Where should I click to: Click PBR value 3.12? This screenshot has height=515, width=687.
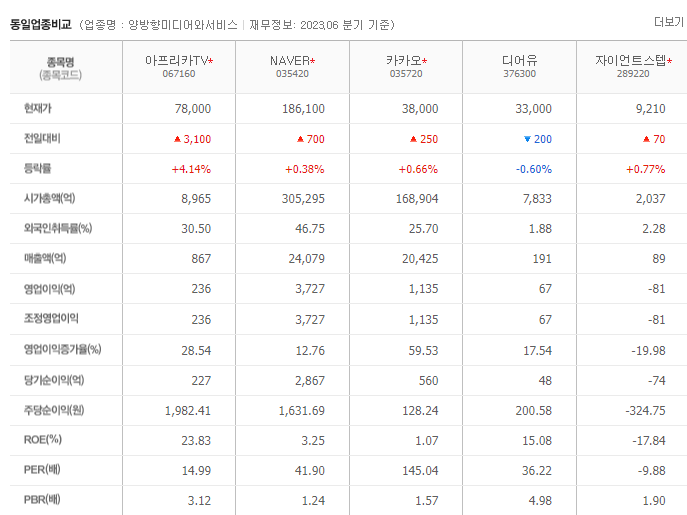coord(199,501)
